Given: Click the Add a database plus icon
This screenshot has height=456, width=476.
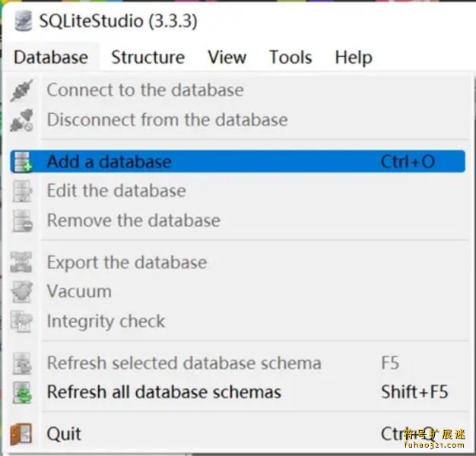Looking at the screenshot, I should 22,162.
